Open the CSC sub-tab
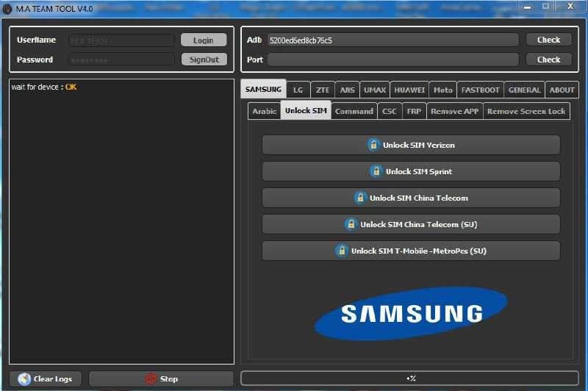This screenshot has width=588, height=391. coord(390,111)
